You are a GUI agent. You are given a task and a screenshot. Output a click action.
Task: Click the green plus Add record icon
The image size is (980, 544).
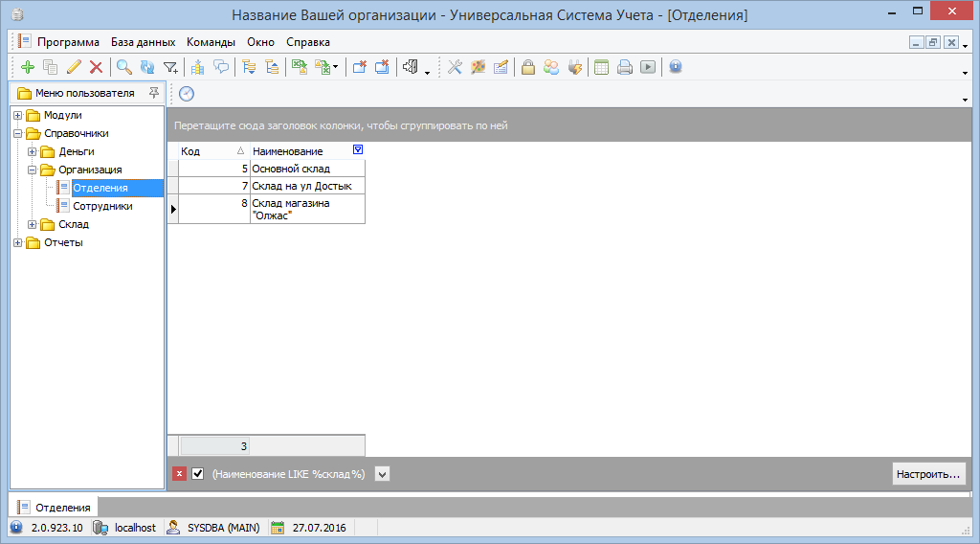(27, 67)
